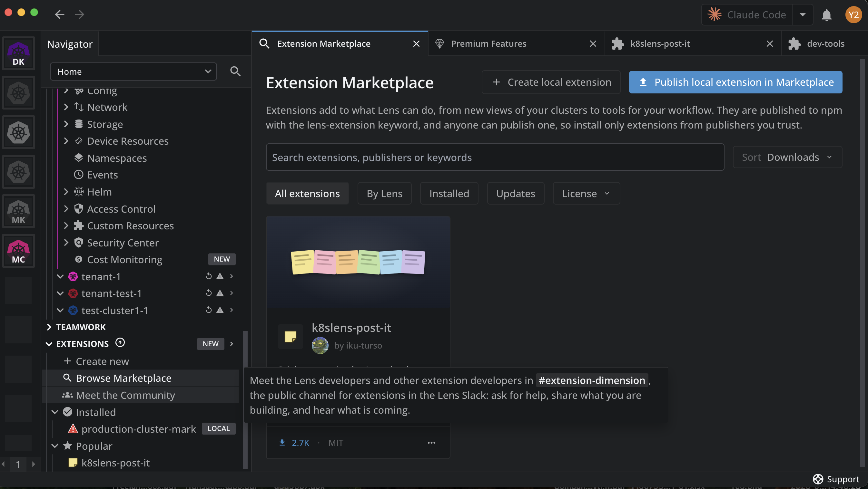868x489 pixels.
Task: Switch to the dev-tools tab
Action: pyautogui.click(x=825, y=44)
